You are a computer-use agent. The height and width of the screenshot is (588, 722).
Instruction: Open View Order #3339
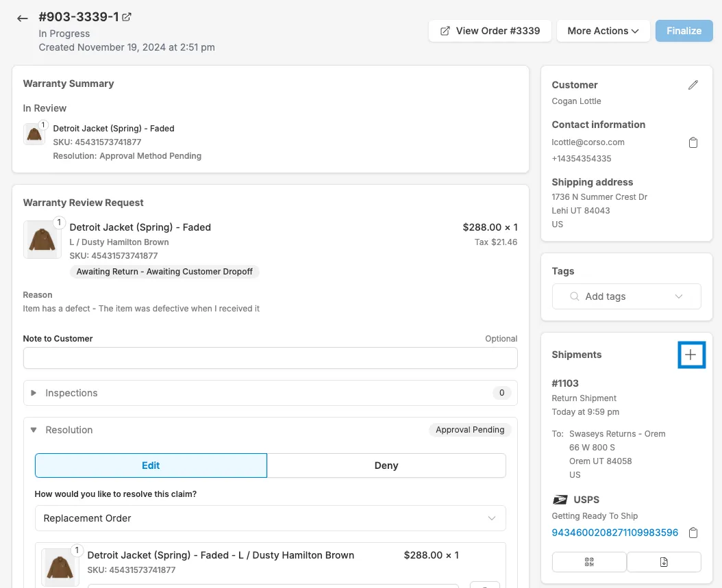coord(489,30)
